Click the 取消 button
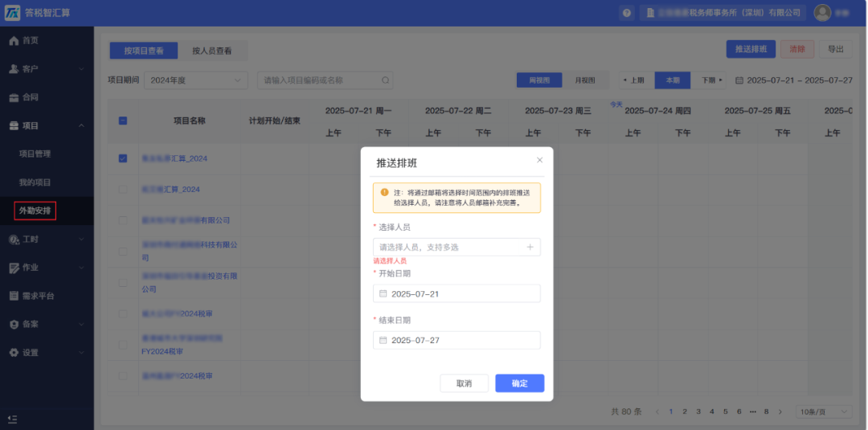The width and height of the screenshot is (868, 430). tap(464, 383)
